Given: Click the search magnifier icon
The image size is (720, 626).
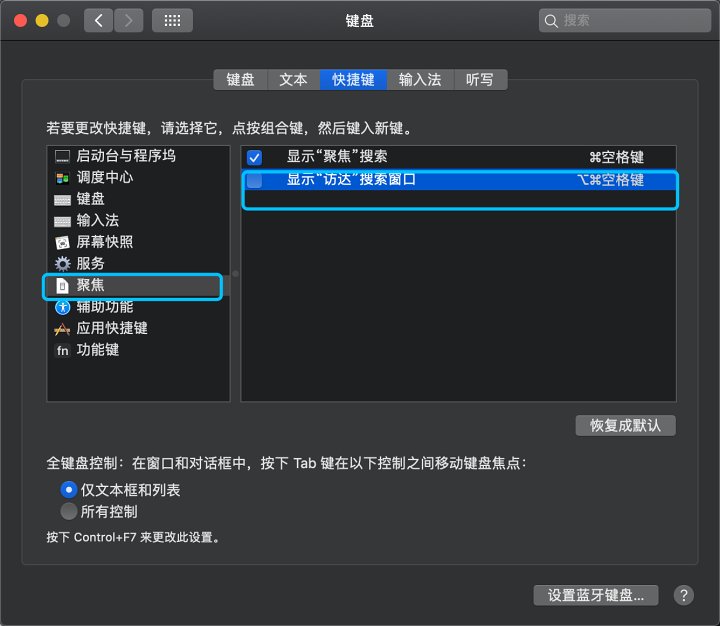Looking at the screenshot, I should 551,21.
